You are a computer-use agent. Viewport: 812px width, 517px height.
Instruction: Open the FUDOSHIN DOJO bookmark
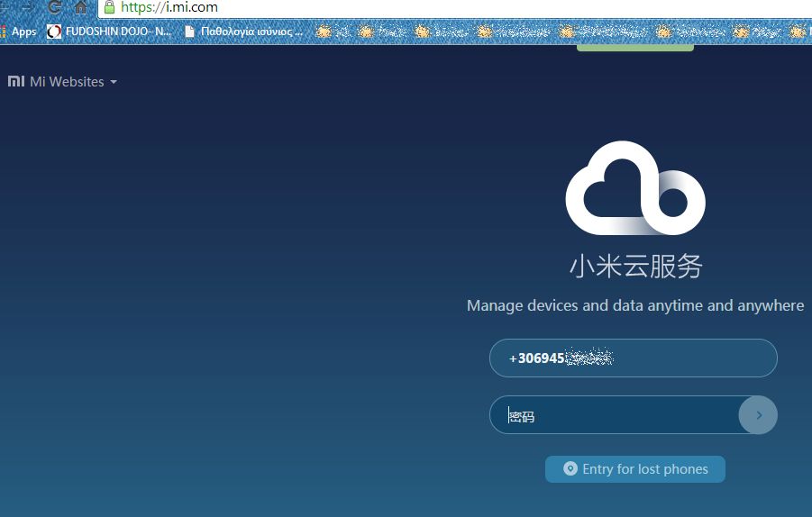(x=109, y=32)
